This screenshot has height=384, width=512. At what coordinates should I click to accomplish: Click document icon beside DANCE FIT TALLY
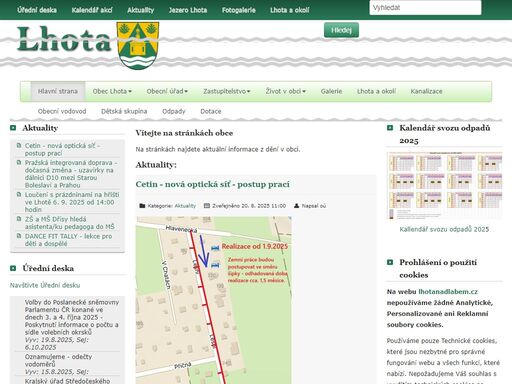tap(19, 236)
